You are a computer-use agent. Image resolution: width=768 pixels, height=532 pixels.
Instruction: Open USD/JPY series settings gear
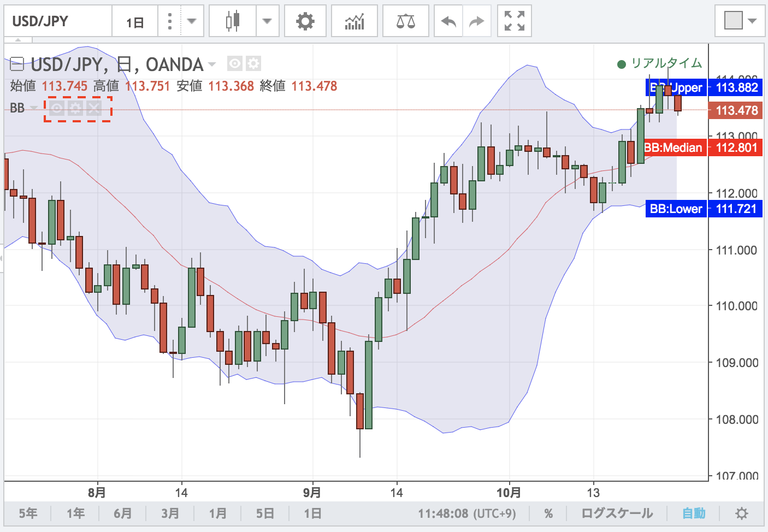click(253, 64)
